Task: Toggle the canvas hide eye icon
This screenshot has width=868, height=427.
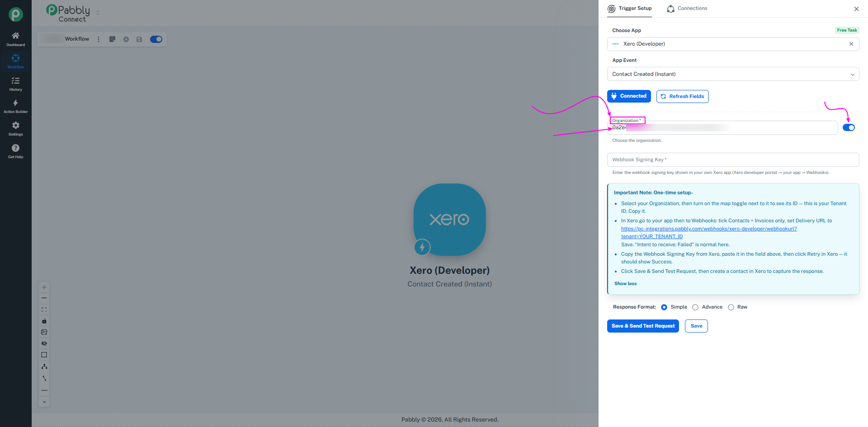Action: tap(44, 343)
